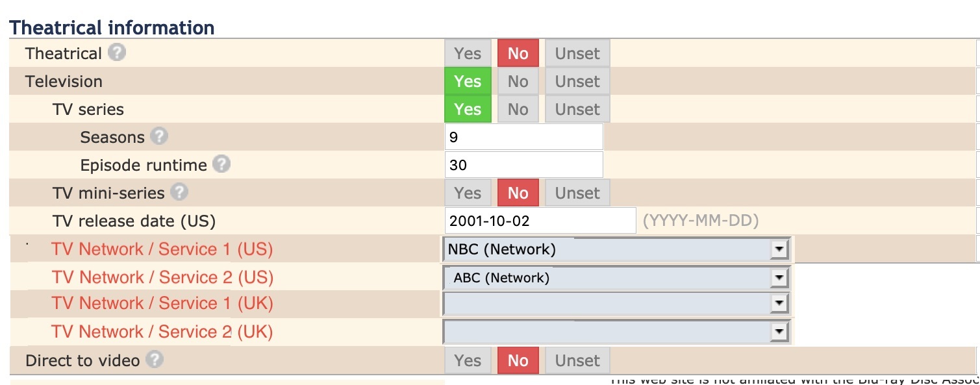The width and height of the screenshot is (980, 385).
Task: Set Theatrical to Yes
Action: [468, 53]
